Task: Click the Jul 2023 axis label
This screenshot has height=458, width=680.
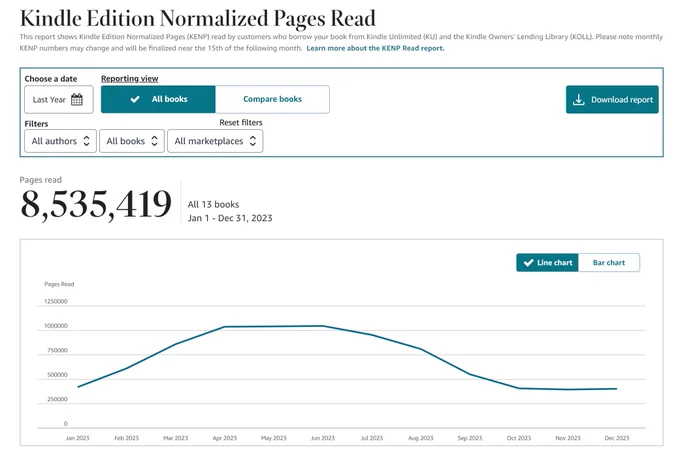Action: tap(372, 438)
